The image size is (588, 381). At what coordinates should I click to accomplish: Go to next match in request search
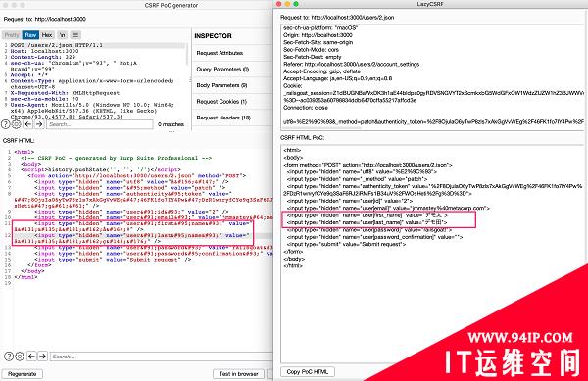(39, 124)
